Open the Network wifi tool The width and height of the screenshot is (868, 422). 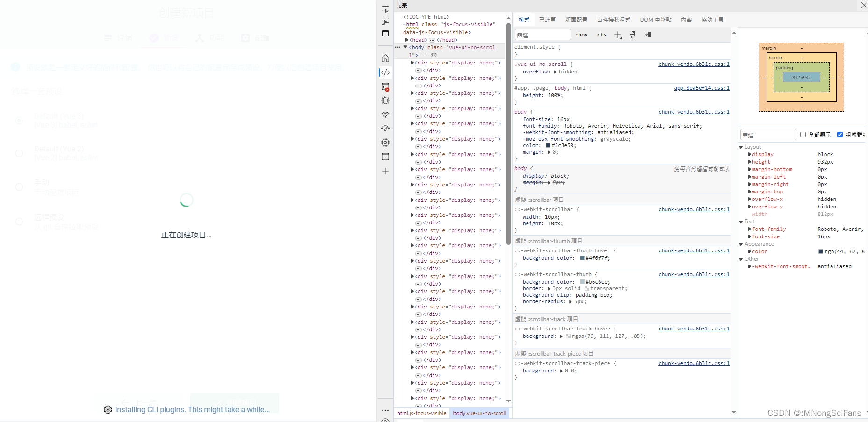click(x=385, y=114)
